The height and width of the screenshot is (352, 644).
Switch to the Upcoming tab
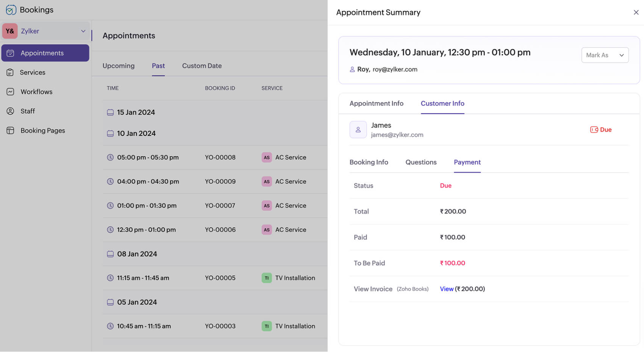118,65
